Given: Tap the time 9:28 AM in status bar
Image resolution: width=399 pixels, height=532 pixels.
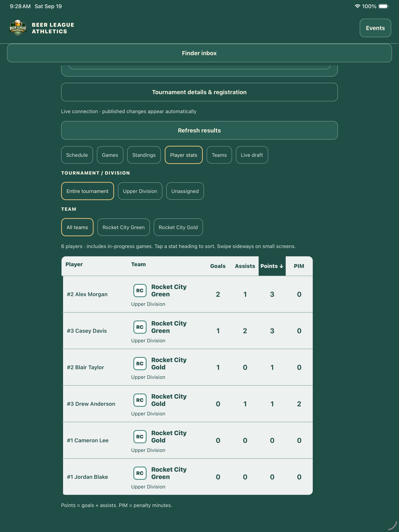Looking at the screenshot, I should click(x=20, y=6).
